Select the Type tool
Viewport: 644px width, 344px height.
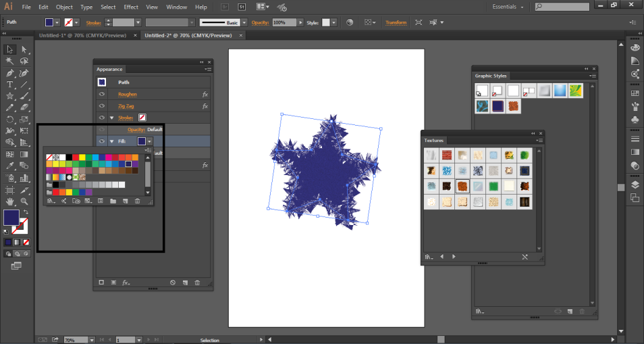point(10,84)
